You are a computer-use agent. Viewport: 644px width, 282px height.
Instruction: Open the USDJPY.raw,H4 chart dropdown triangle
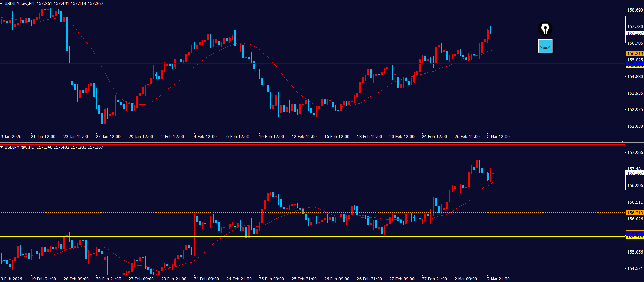pyautogui.click(x=2, y=4)
